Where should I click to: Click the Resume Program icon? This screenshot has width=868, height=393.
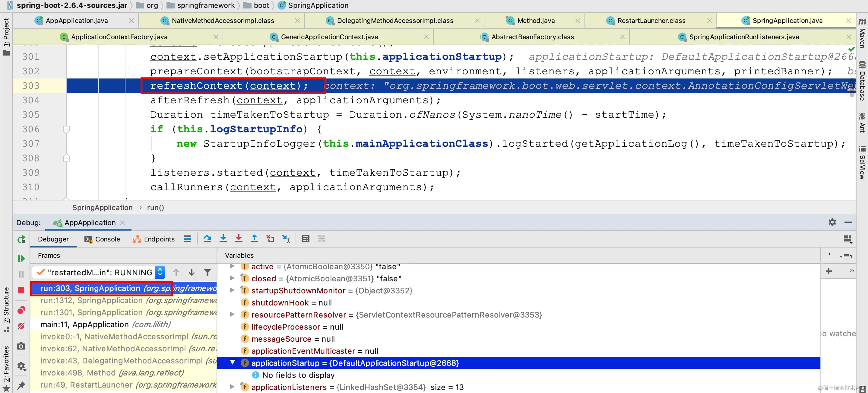click(21, 258)
